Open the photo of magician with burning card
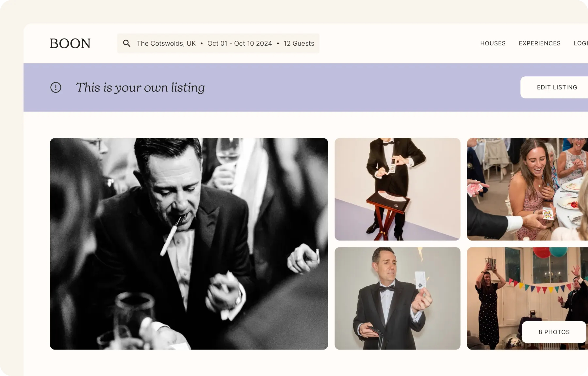 click(398, 298)
